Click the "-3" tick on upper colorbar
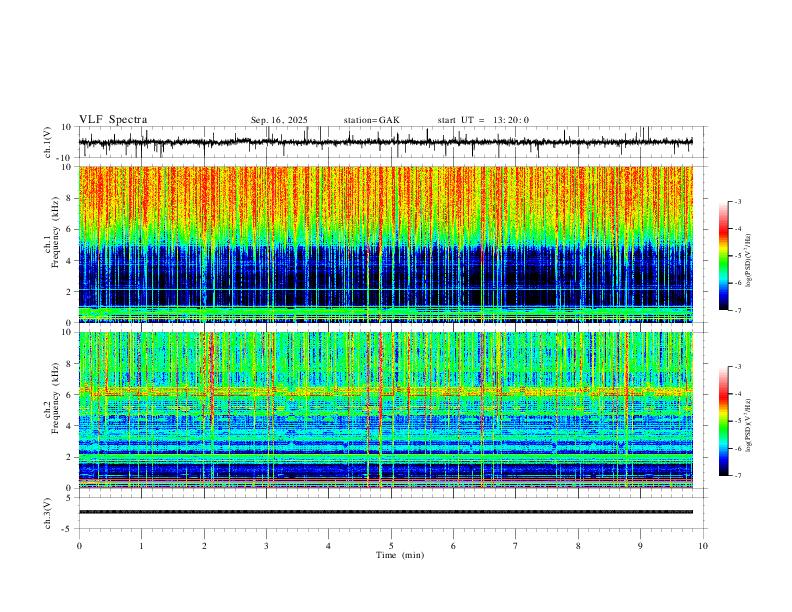Screen dimensions: 792x612 pyautogui.click(x=737, y=201)
